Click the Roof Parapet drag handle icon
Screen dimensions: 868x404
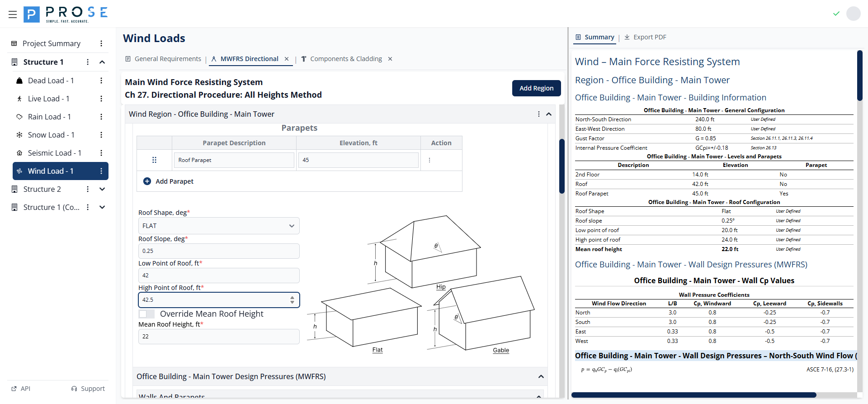154,160
